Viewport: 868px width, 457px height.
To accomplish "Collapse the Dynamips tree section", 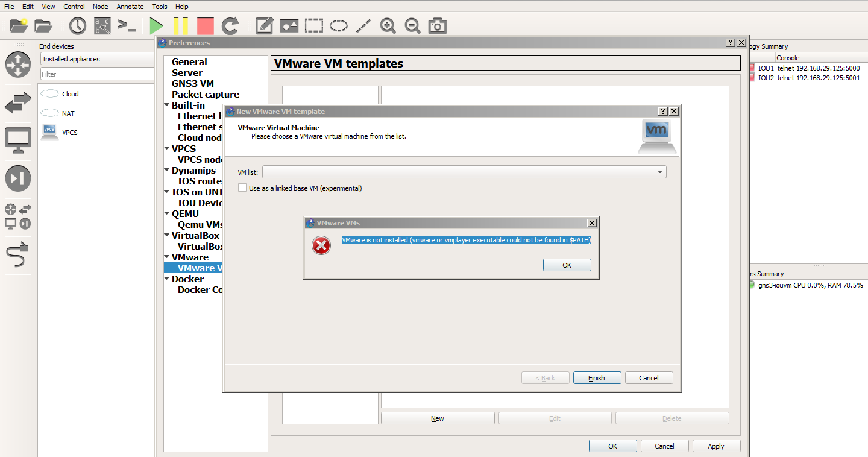I will click(x=167, y=171).
